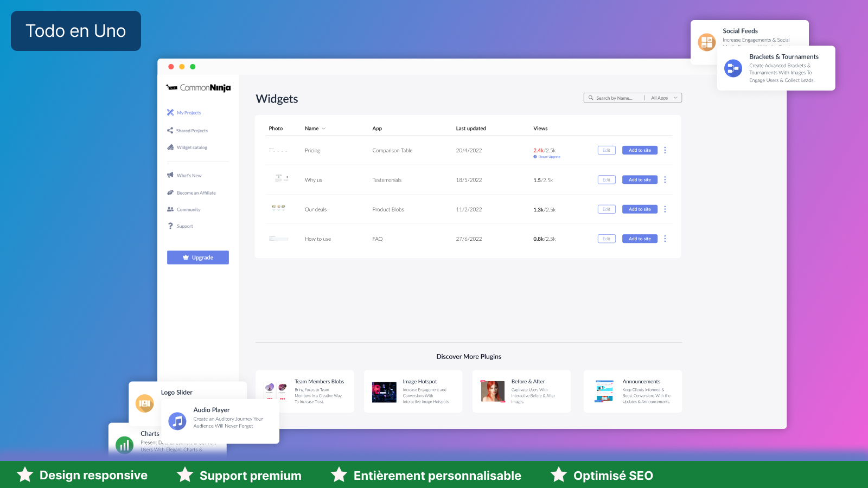
Task: Click the Testemonials app cell
Action: point(387,180)
